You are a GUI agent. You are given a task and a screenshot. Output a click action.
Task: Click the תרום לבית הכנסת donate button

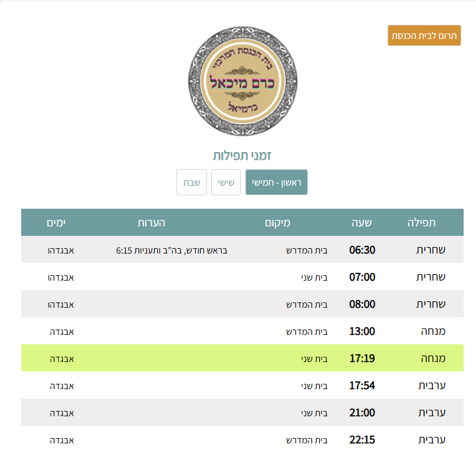click(424, 35)
